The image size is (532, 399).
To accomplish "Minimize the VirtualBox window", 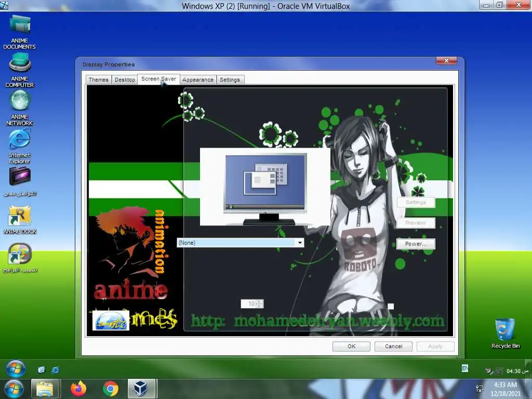I will (486, 5).
